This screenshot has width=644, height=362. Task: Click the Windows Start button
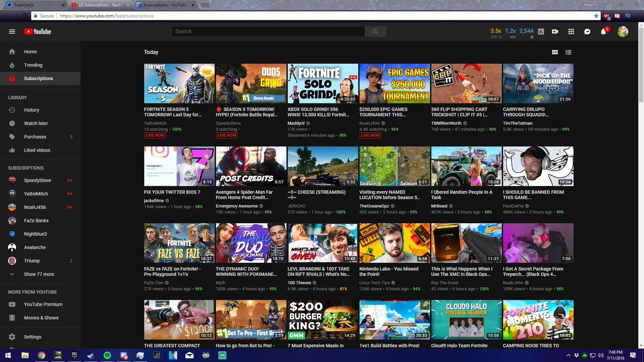tap(9, 355)
